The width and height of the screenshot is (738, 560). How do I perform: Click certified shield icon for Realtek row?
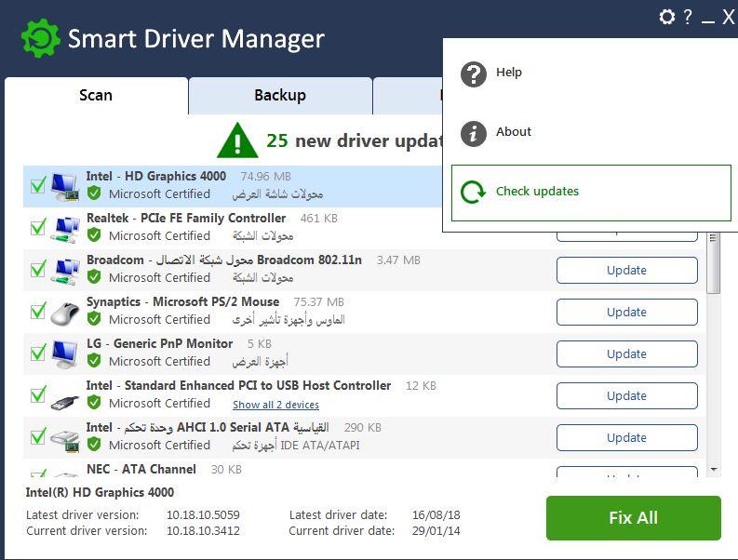click(x=94, y=234)
